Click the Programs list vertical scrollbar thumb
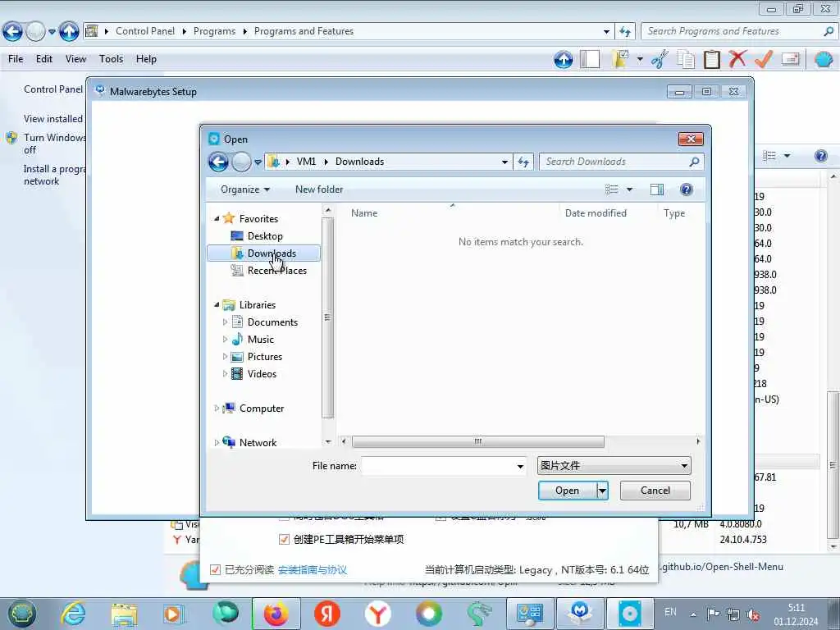The image size is (840, 630). point(833,465)
